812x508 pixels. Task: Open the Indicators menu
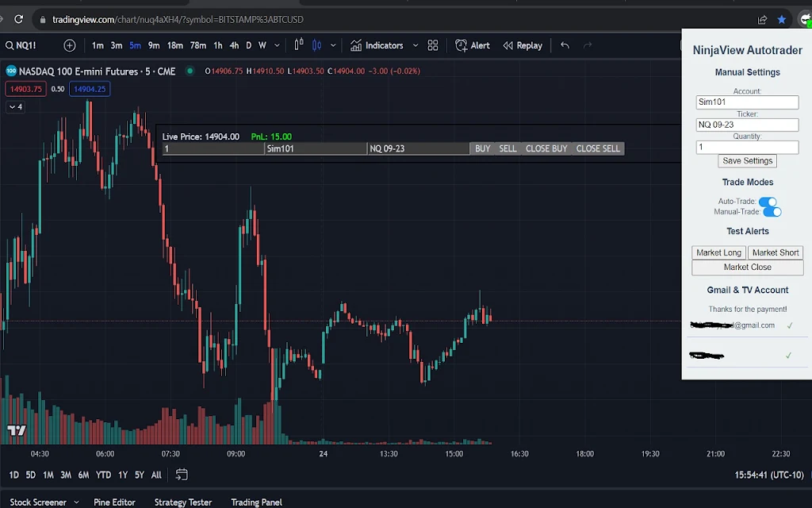pos(377,45)
